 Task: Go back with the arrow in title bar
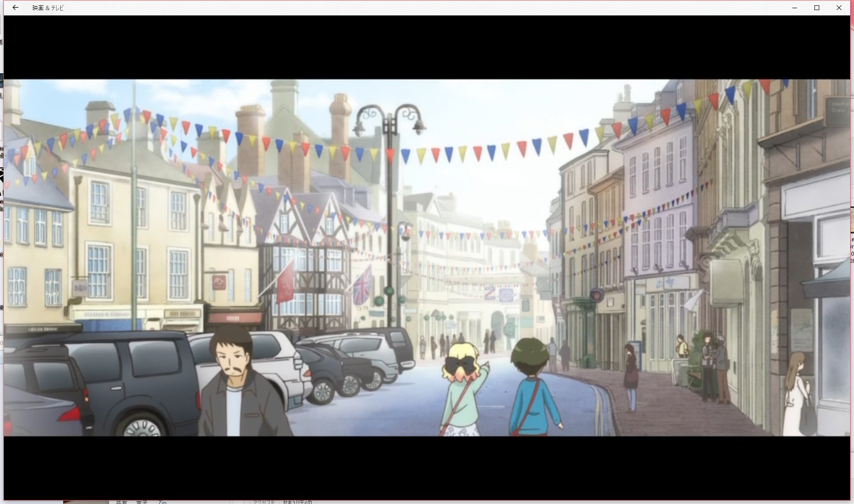pos(15,8)
